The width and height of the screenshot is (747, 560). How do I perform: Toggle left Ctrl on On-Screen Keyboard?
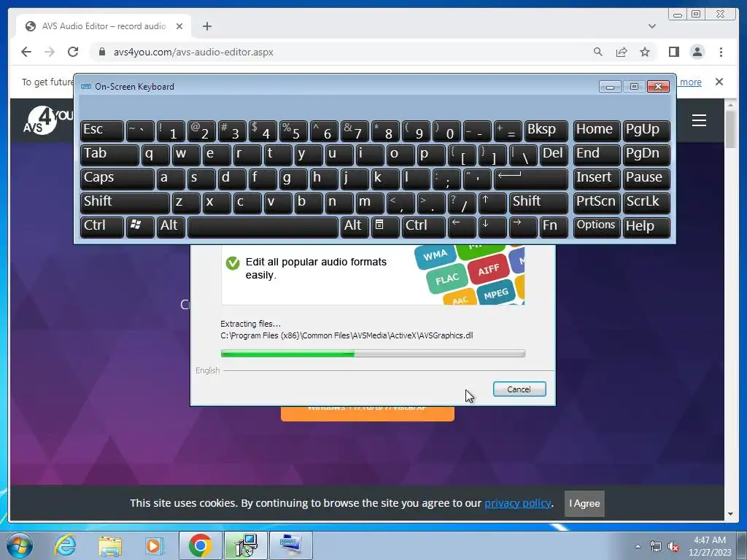(102, 227)
